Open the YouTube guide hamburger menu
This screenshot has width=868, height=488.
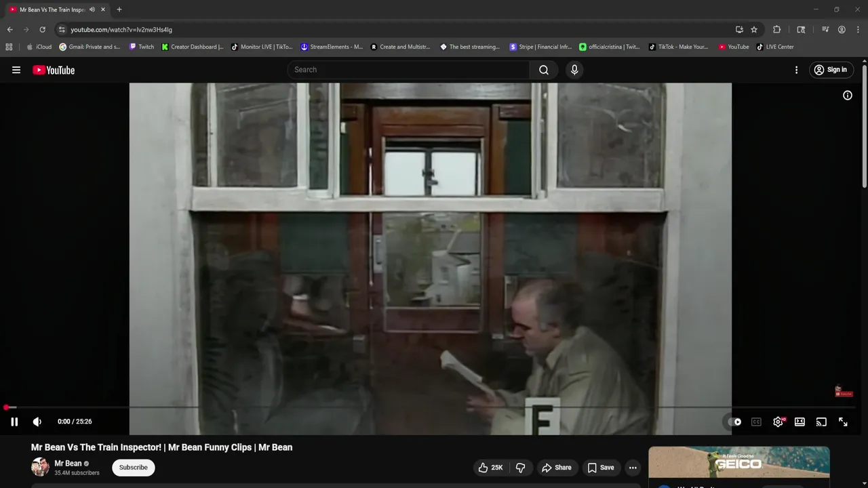click(16, 70)
